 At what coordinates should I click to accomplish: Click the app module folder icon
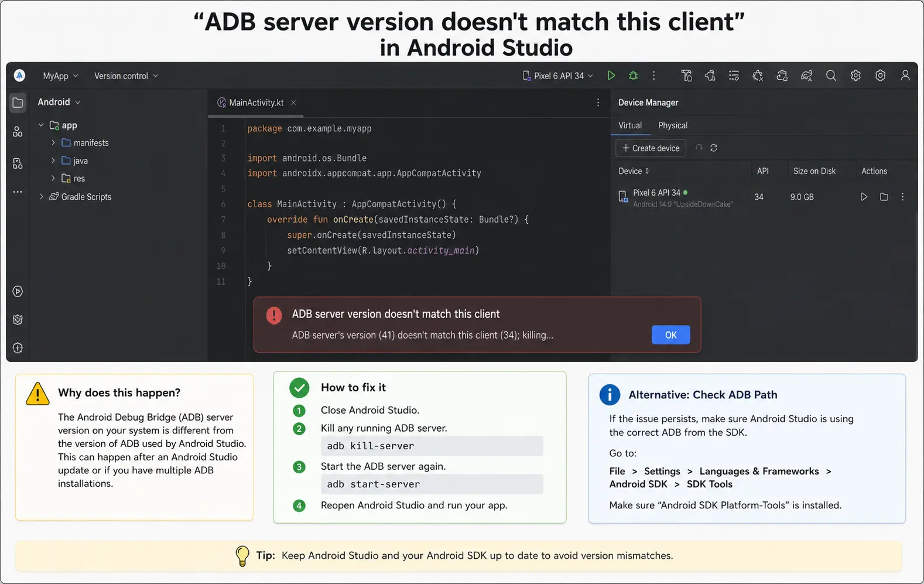point(54,125)
